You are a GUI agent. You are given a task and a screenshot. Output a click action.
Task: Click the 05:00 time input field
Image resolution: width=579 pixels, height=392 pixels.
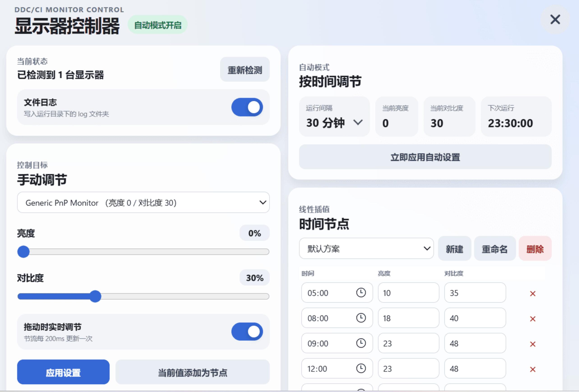click(x=337, y=293)
